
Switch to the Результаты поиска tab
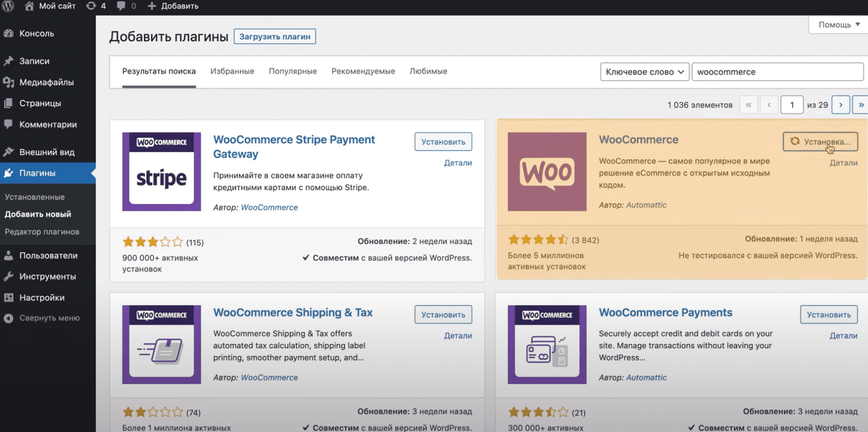tap(159, 71)
